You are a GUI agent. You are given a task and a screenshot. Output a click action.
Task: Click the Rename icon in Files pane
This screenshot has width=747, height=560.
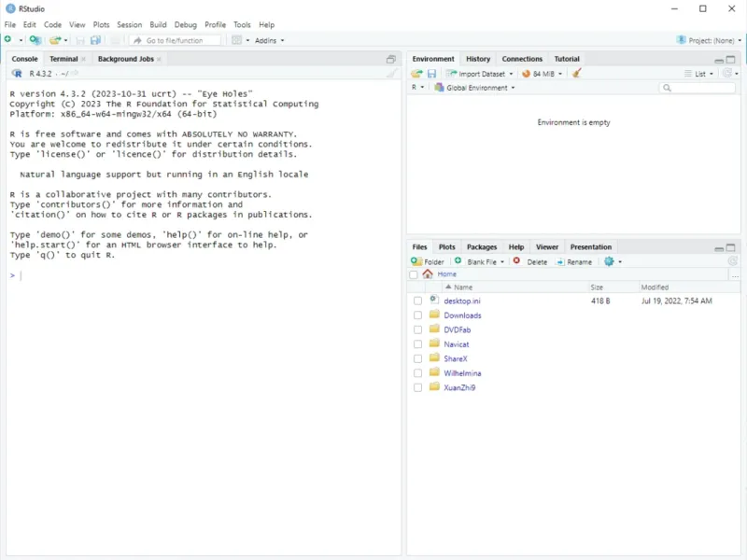pyautogui.click(x=560, y=262)
